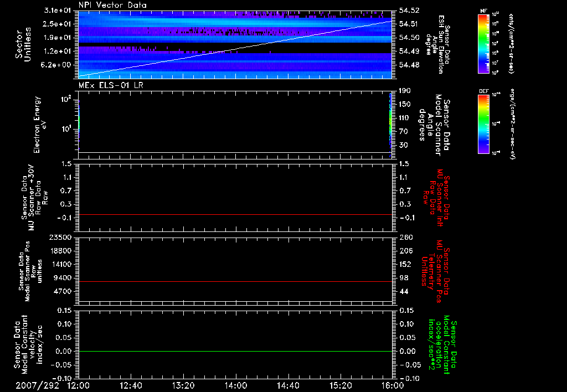Click the red line in Scanner Pos plot
The image size is (567, 392).
click(235, 281)
